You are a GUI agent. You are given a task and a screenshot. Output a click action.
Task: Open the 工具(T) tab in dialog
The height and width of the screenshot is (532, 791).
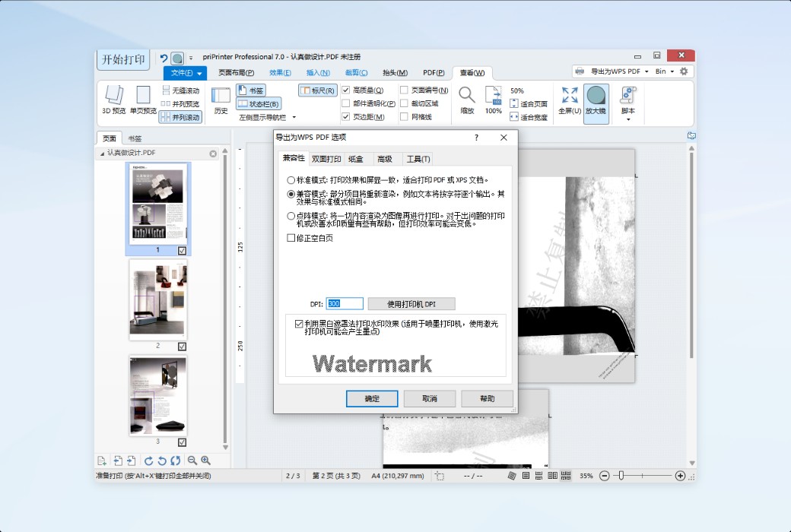click(x=418, y=159)
